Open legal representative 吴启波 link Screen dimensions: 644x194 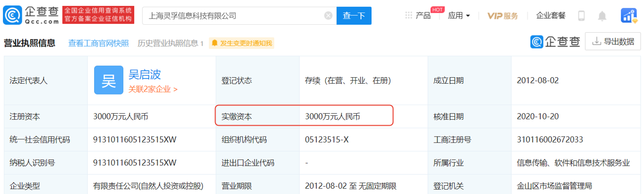(145, 74)
